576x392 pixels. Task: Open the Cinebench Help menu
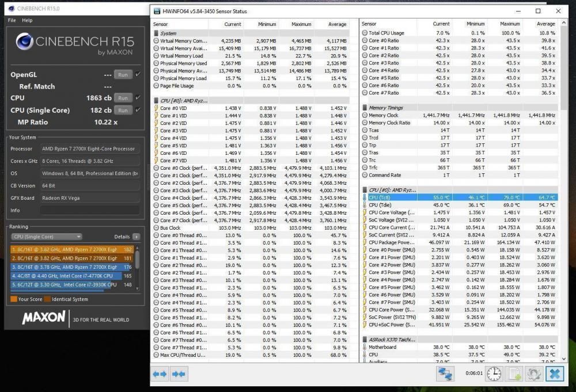[27, 20]
